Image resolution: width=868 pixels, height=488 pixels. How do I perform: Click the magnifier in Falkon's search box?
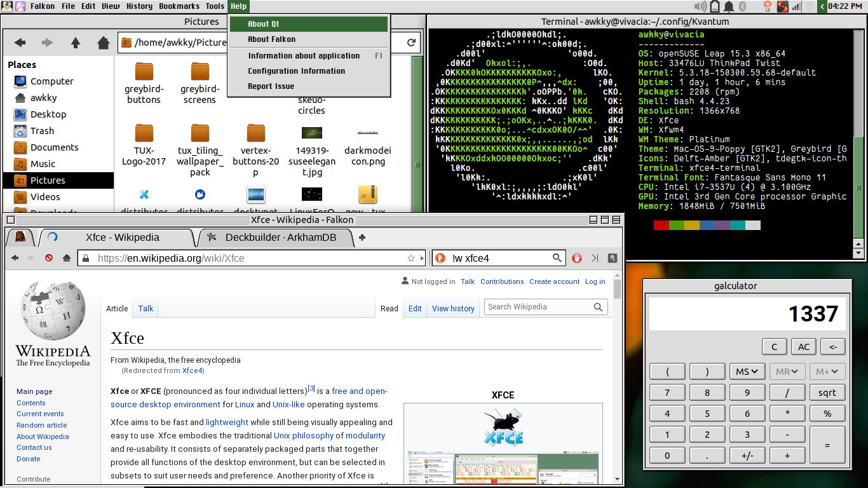click(557, 258)
